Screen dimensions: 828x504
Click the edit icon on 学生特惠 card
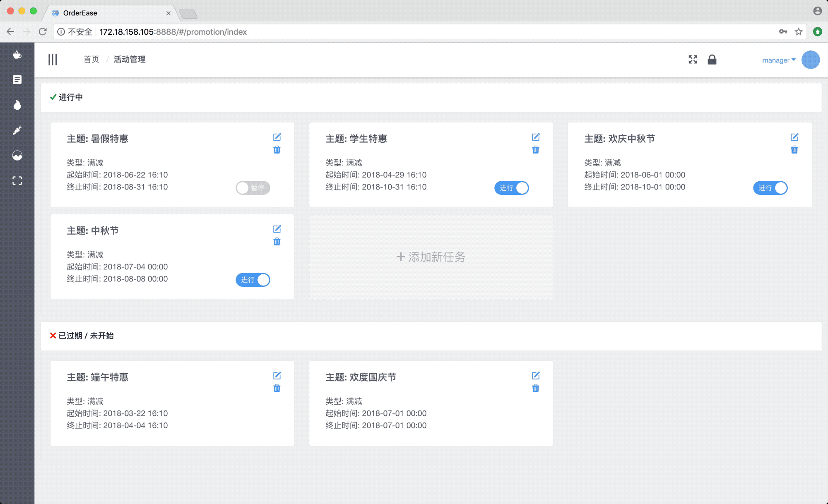(x=535, y=137)
